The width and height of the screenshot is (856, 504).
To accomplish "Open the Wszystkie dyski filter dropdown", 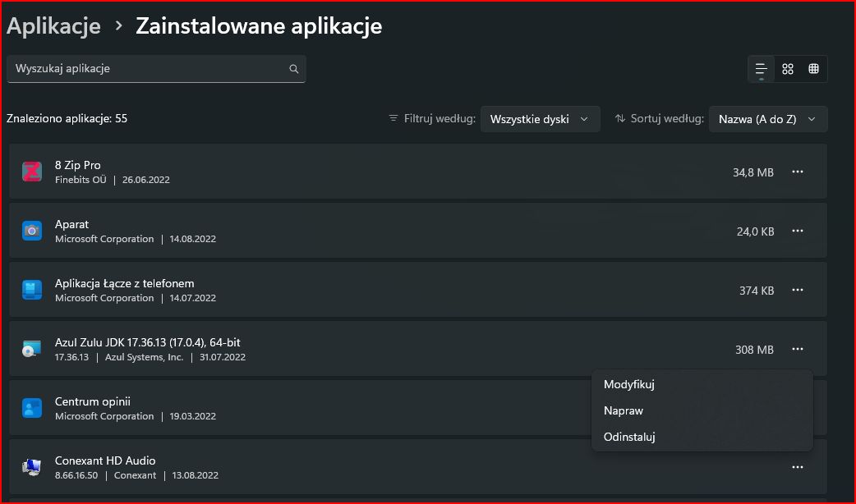I will [x=540, y=119].
